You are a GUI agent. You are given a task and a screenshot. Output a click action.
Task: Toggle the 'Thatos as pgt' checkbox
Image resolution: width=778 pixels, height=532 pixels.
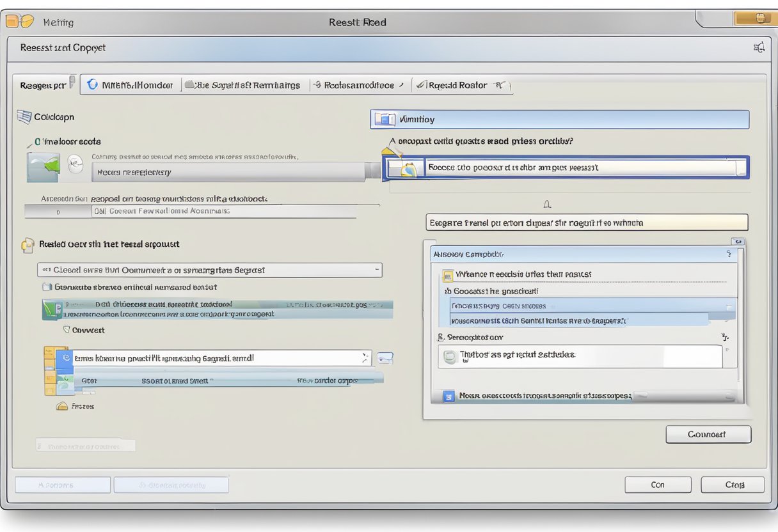pyautogui.click(x=450, y=357)
